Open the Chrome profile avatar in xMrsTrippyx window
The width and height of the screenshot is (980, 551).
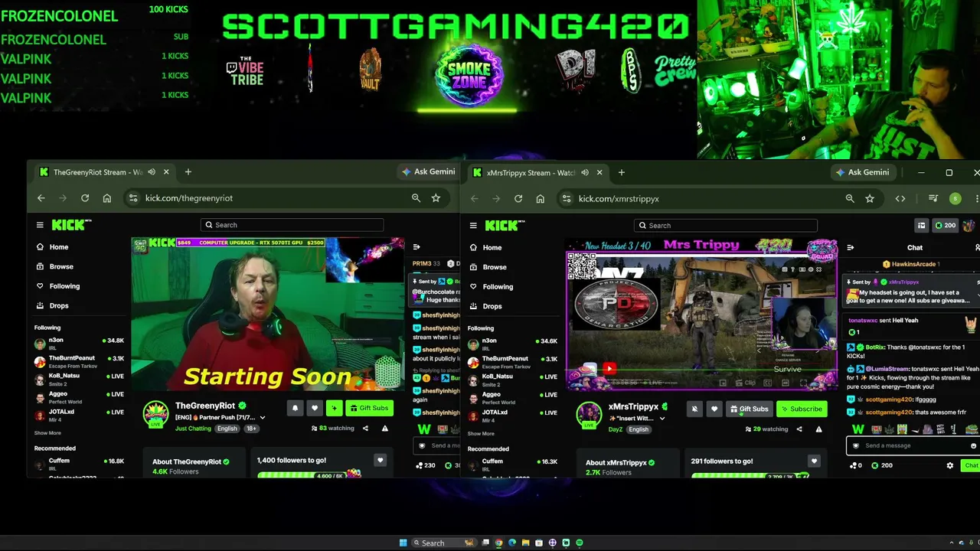pos(955,199)
